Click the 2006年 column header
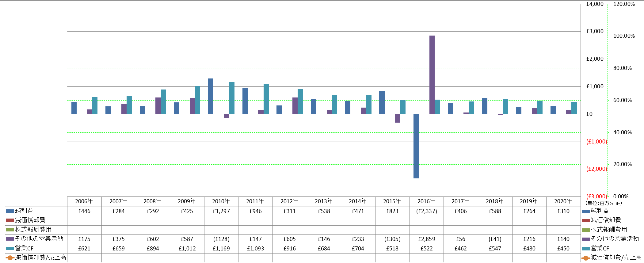The width and height of the screenshot is (644, 263). pos(84,201)
